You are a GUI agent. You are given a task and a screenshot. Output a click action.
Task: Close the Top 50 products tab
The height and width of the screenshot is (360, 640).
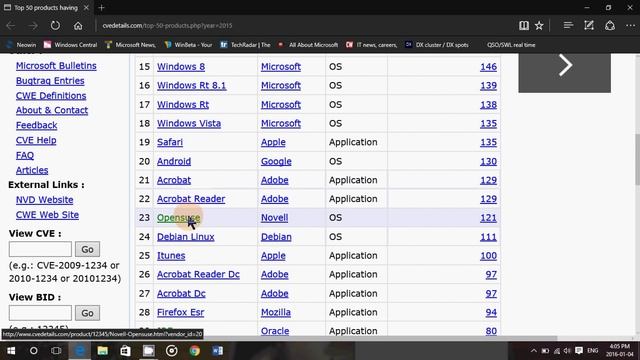(x=86, y=7)
